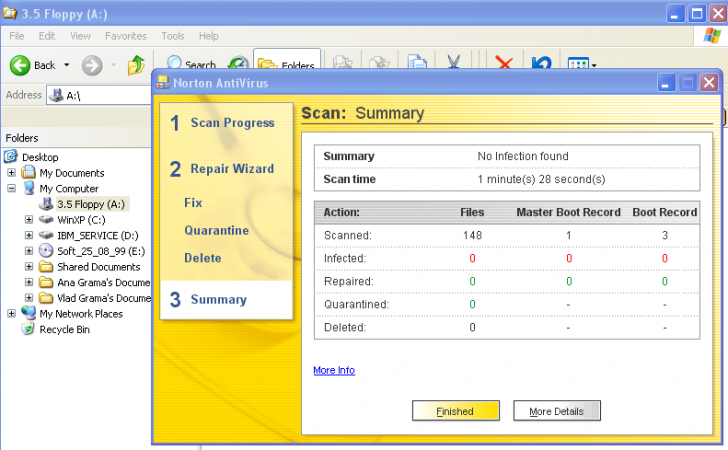
Task: Click the My Documents folder icon
Action: click(x=29, y=172)
